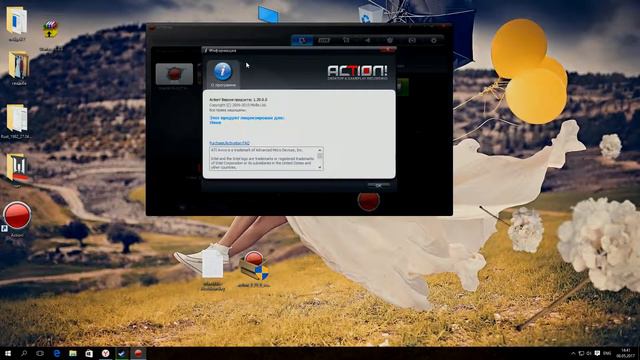The image size is (640, 360).
Task: Click the scrollbar thumb in trademark text box
Action: coord(320,156)
